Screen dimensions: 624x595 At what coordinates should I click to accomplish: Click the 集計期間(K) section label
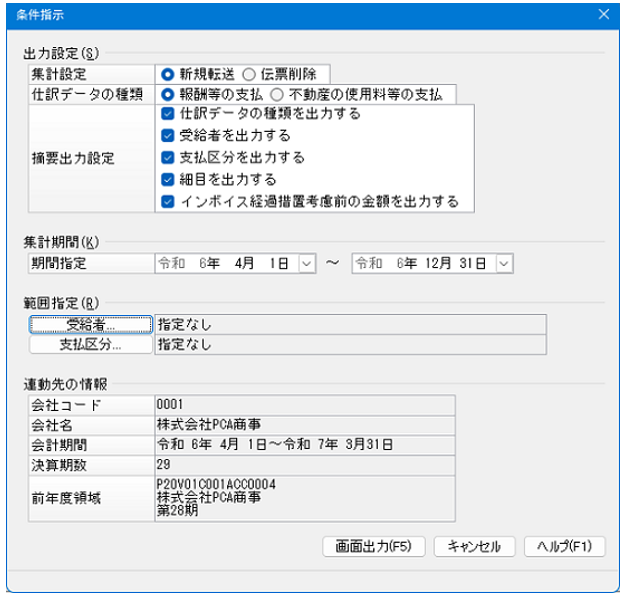pyautogui.click(x=61, y=242)
